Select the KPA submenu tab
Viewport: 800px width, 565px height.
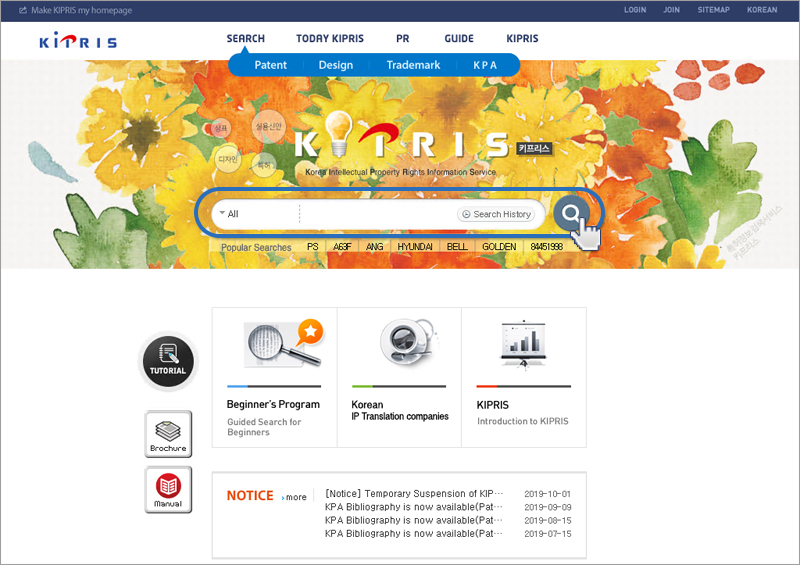coord(485,65)
